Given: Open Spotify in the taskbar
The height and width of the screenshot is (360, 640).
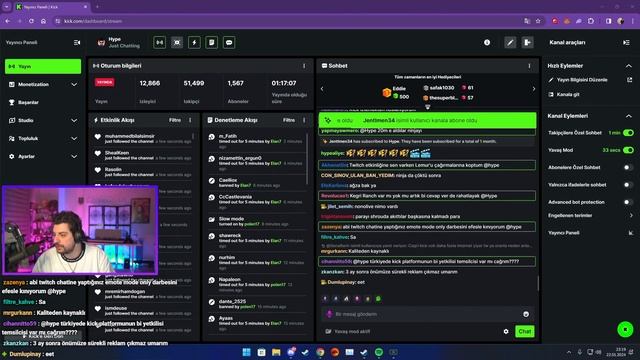Looking at the screenshot, I should click(x=379, y=352).
